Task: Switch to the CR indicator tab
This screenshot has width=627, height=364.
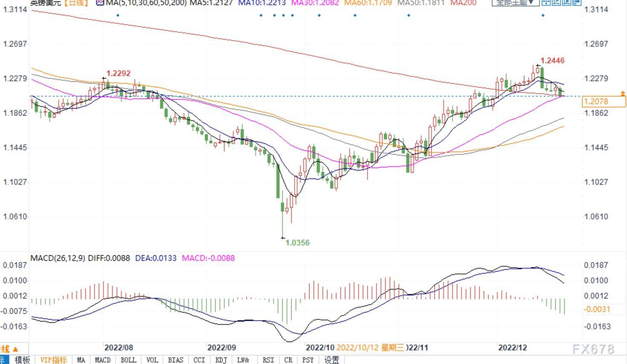Action: (288, 360)
